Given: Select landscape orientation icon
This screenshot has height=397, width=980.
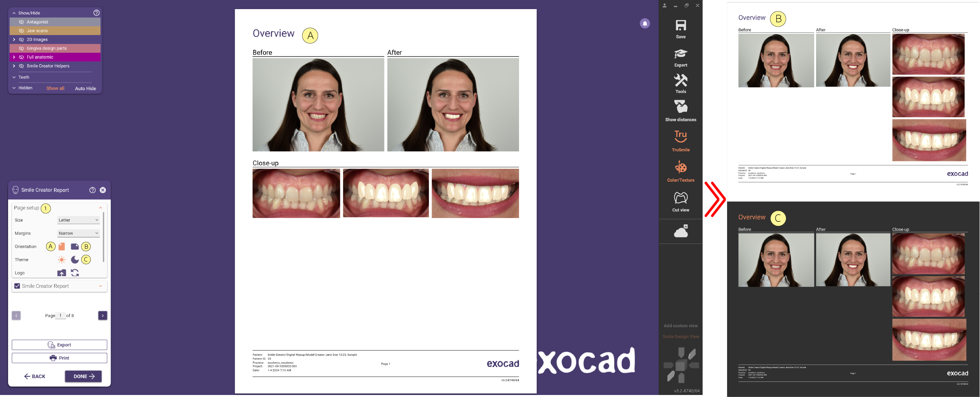Looking at the screenshot, I should click(x=75, y=246).
